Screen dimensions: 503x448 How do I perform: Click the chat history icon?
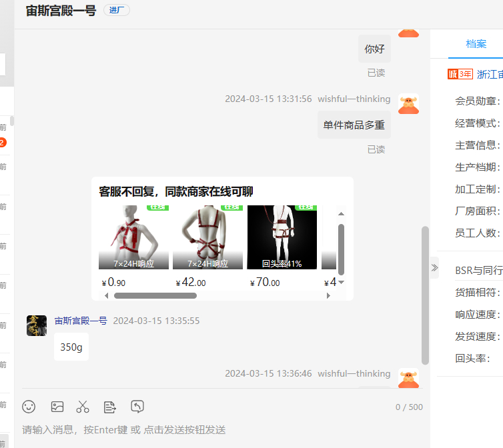point(137,406)
